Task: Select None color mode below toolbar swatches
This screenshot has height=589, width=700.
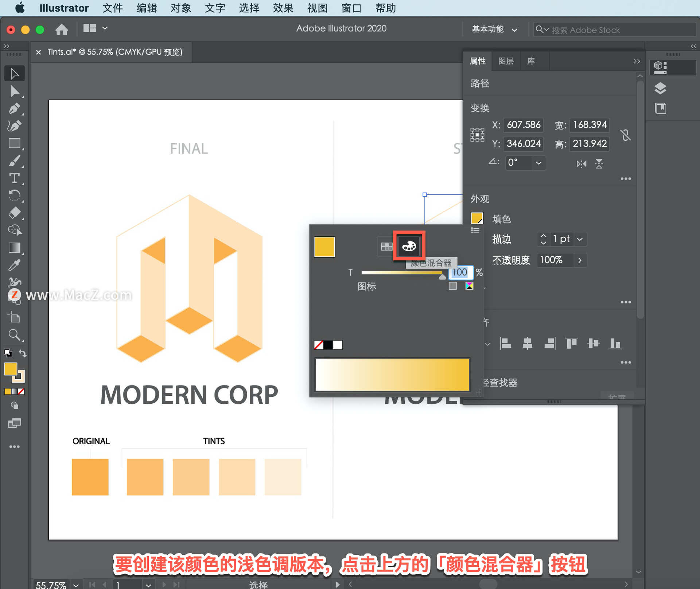Action: click(x=22, y=391)
